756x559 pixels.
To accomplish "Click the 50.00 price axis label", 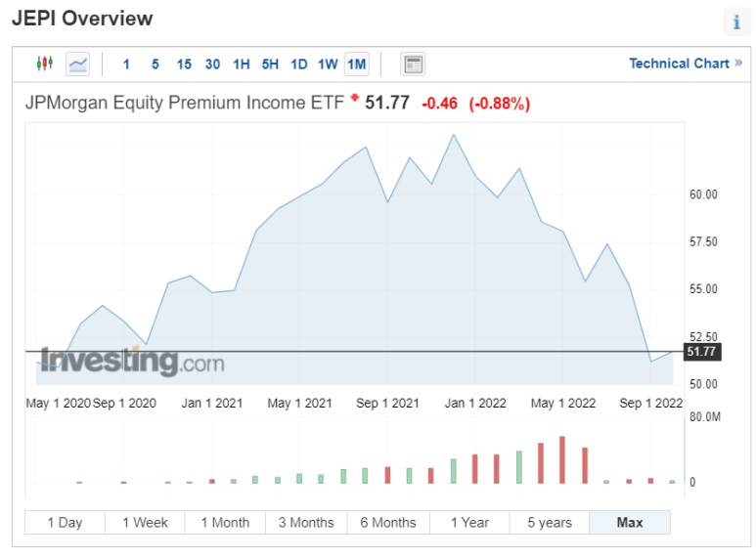I will (x=703, y=384).
